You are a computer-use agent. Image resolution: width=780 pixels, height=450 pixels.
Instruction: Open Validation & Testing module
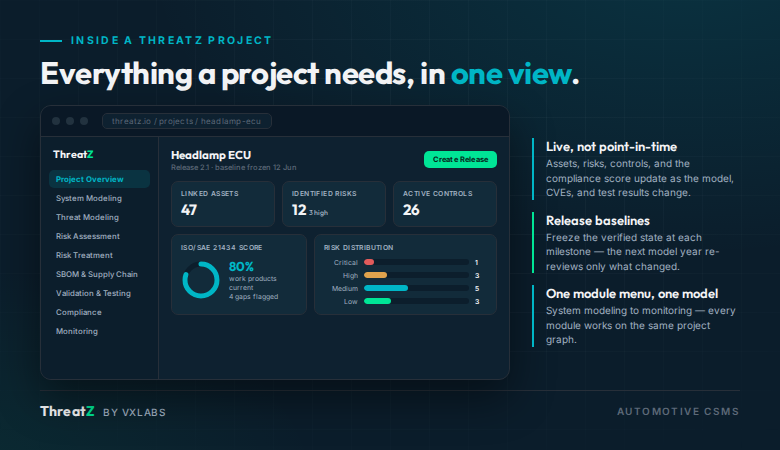[94, 293]
